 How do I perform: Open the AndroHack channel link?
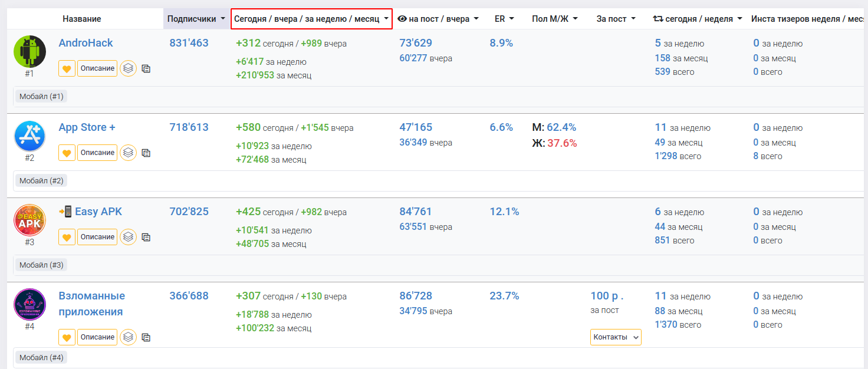point(86,43)
